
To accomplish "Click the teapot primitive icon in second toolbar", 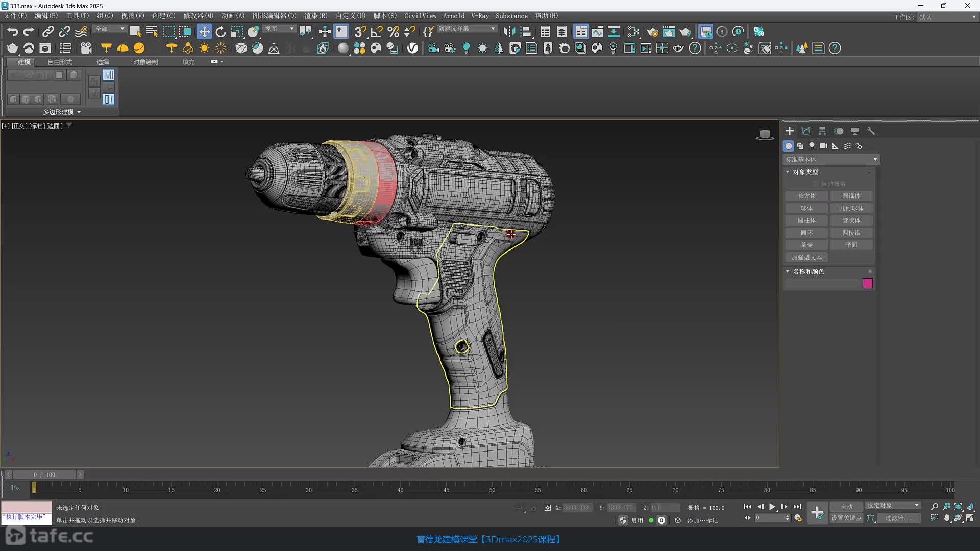I will (x=12, y=48).
